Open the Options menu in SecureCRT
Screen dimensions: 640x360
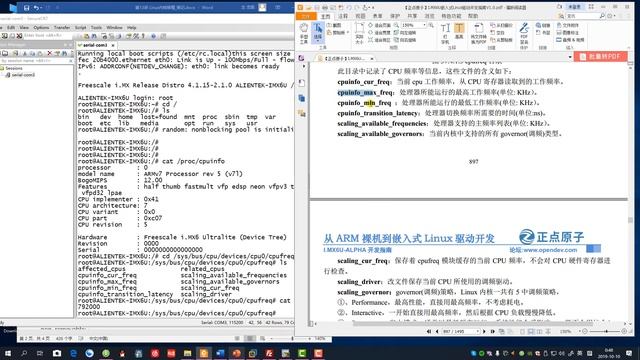[x=41, y=27]
